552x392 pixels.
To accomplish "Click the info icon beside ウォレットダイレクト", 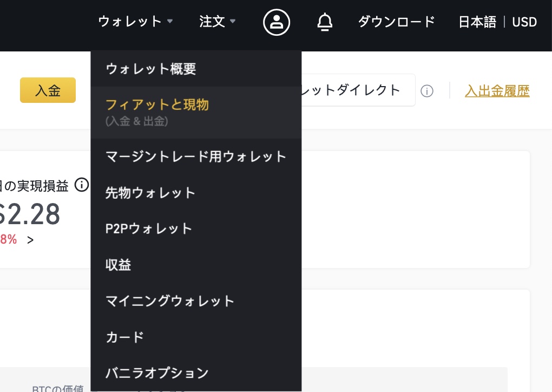I will pos(426,91).
